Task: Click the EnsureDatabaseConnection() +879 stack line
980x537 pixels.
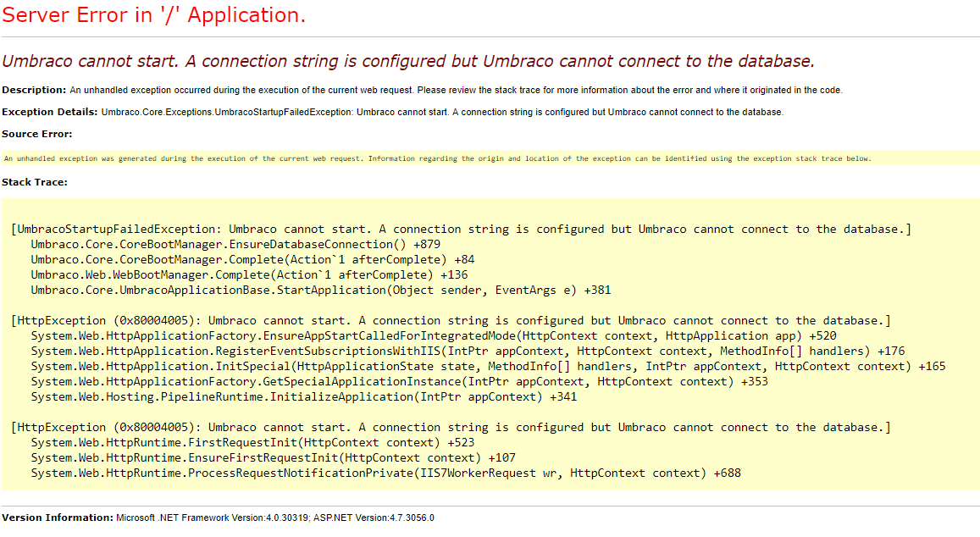Action: pos(235,245)
